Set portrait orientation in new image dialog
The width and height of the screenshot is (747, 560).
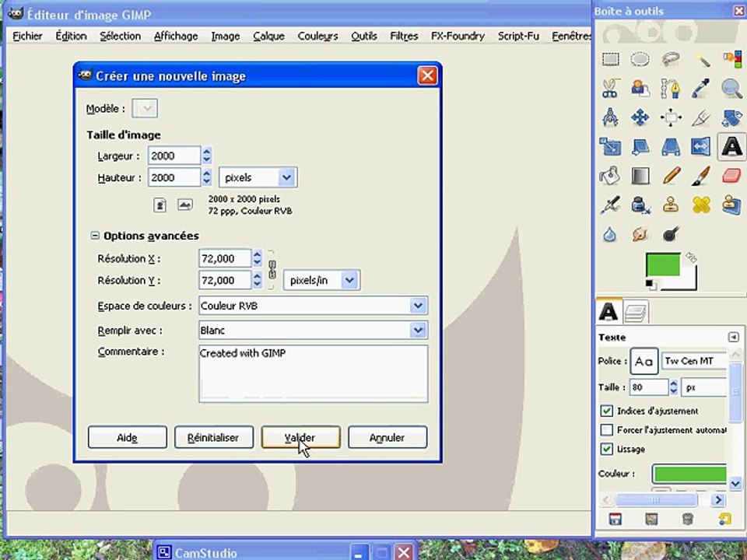[160, 205]
